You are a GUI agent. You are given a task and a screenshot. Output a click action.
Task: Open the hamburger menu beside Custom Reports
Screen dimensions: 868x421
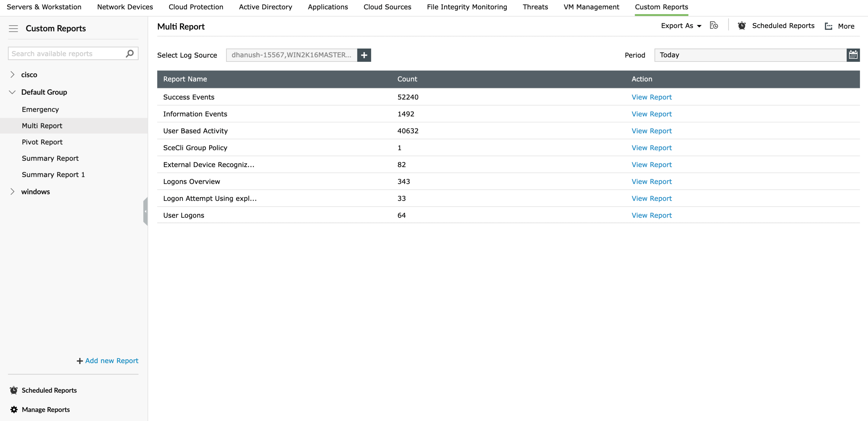tap(14, 29)
